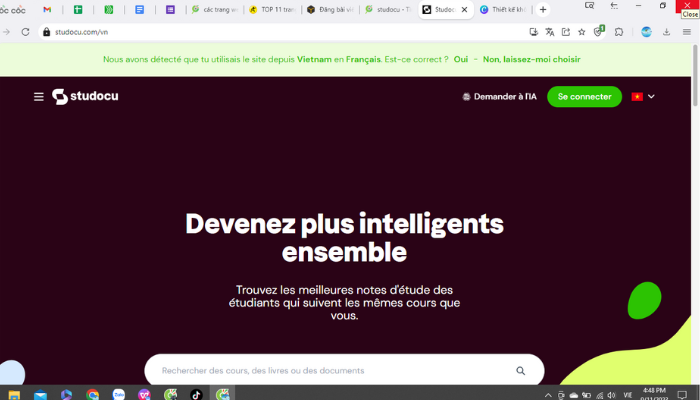Switch to the 'Thiết kế' tab
700x400 pixels.
click(x=504, y=9)
